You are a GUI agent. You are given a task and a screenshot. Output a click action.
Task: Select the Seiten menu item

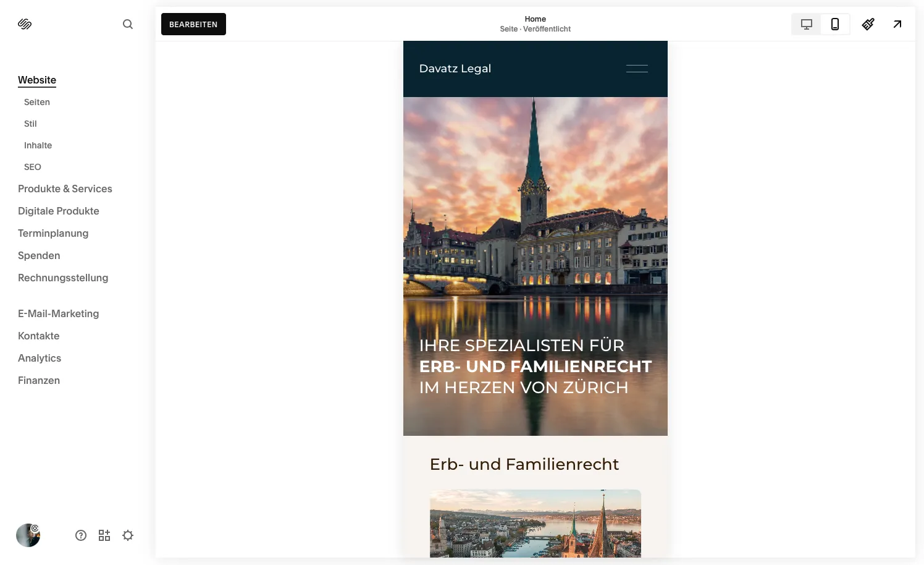(x=36, y=102)
